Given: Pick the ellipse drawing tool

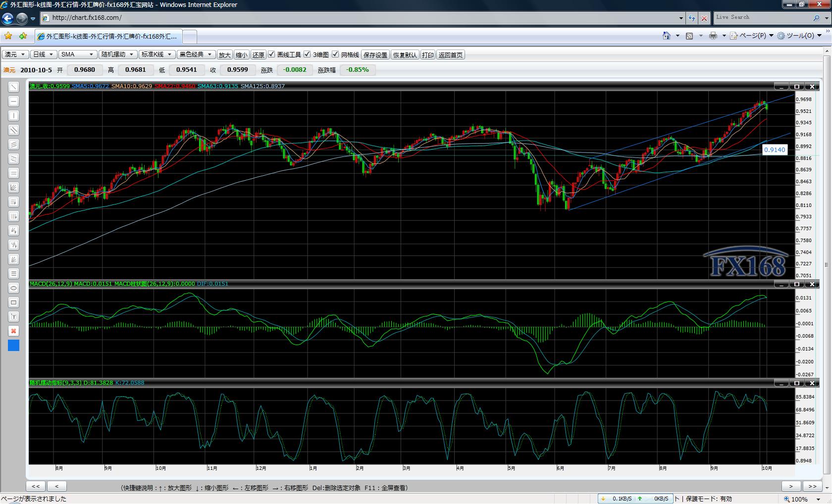Looking at the screenshot, I should click(13, 288).
